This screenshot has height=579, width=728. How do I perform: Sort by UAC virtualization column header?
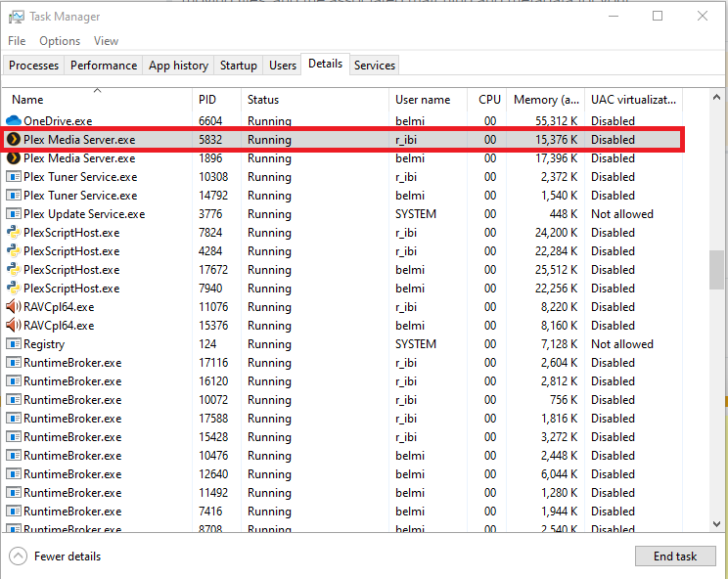click(633, 100)
